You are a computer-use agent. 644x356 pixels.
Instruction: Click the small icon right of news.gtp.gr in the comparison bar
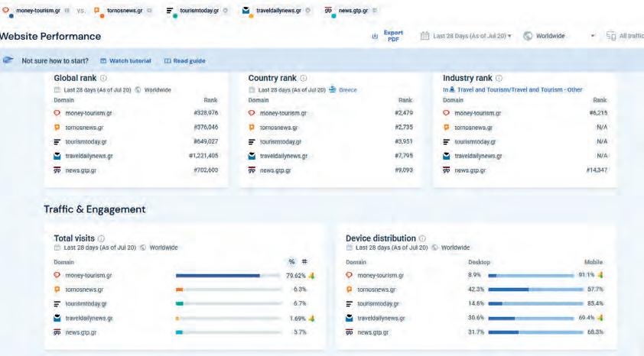tap(375, 11)
